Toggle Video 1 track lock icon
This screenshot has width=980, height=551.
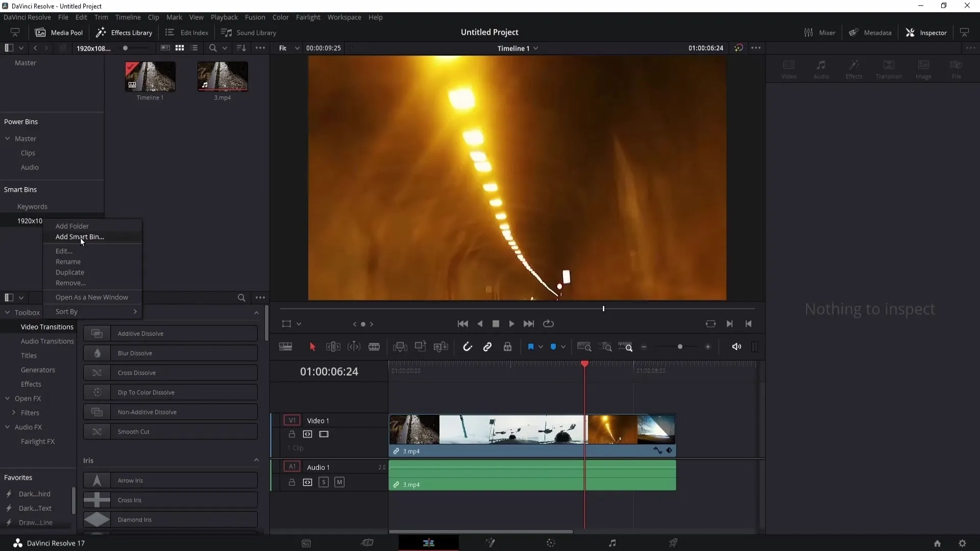292,434
